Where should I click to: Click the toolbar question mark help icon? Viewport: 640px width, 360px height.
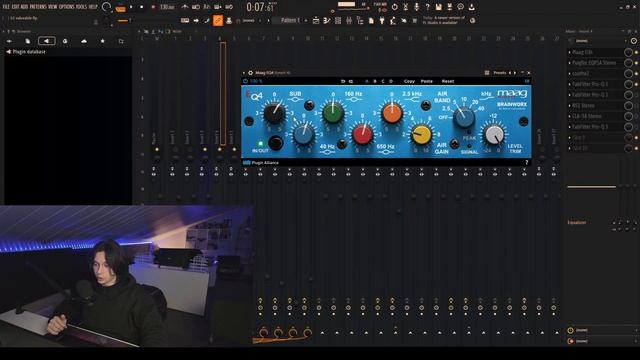pos(427,7)
